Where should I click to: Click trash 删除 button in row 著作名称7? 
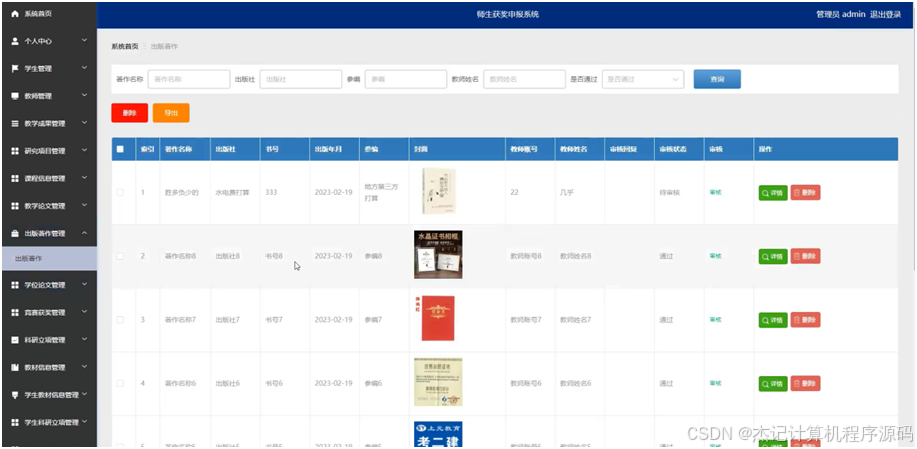coord(805,320)
